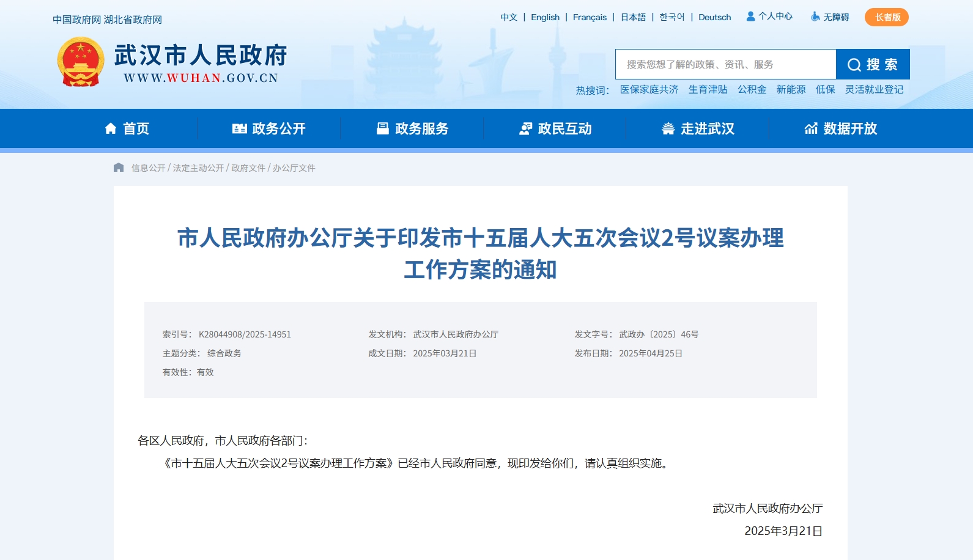Click the house icon beside 首页

tap(111, 128)
